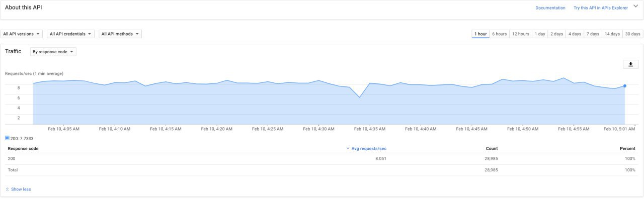Viewport: 644px width, 200px height.
Task: Click the download chart data icon
Action: pos(630,64)
